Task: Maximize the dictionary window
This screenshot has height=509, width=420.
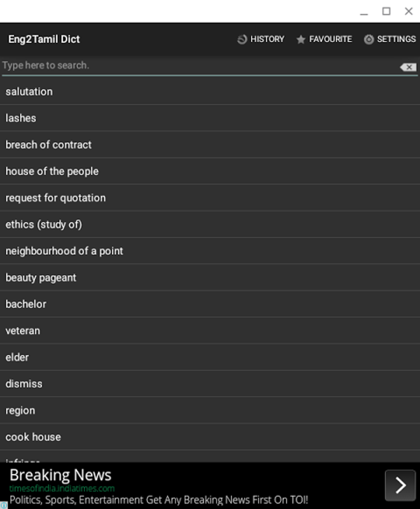Action: pos(386,11)
